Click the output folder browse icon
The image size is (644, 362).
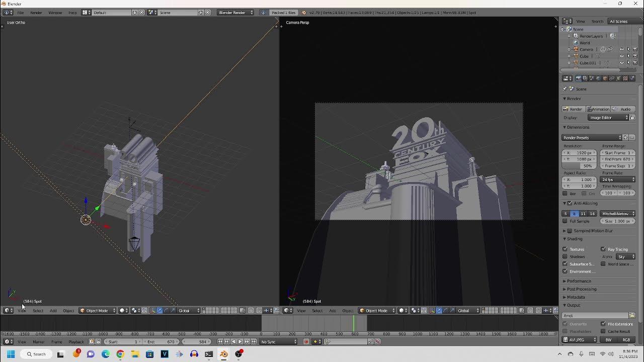pyautogui.click(x=632, y=315)
